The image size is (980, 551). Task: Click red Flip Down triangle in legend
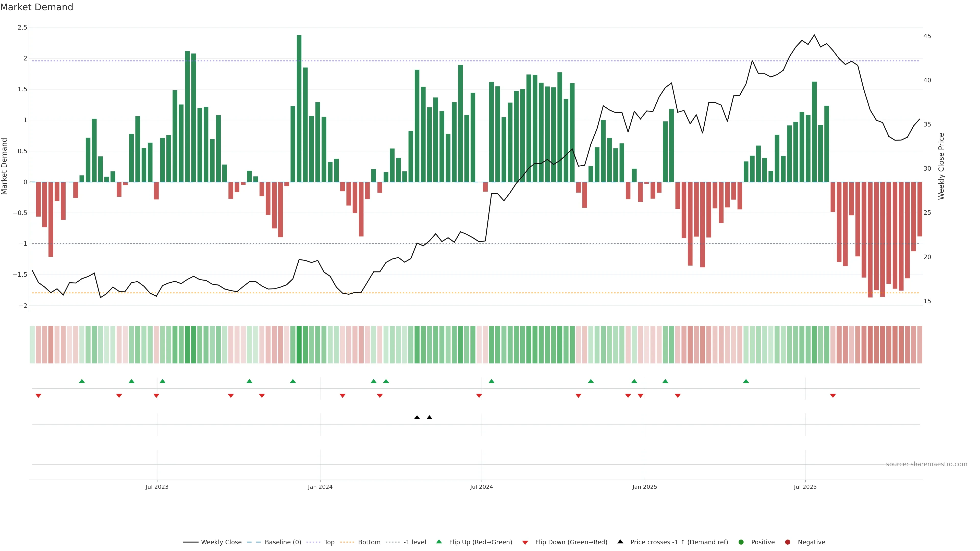[525, 542]
